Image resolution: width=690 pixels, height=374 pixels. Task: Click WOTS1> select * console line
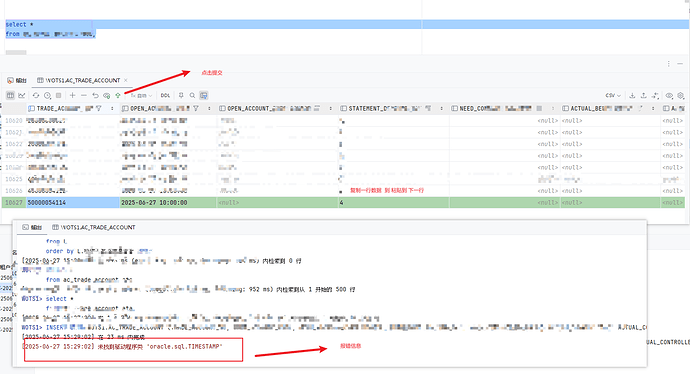tap(48, 299)
